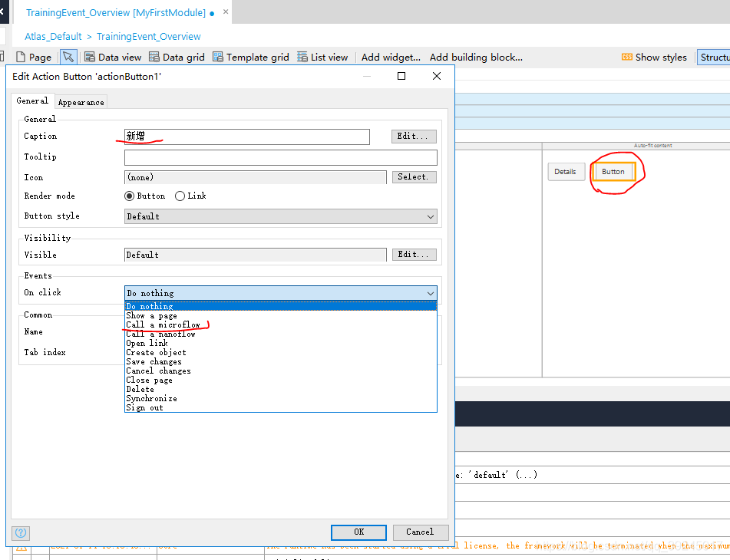
Task: Click the Data grid widget icon
Action: point(154,58)
